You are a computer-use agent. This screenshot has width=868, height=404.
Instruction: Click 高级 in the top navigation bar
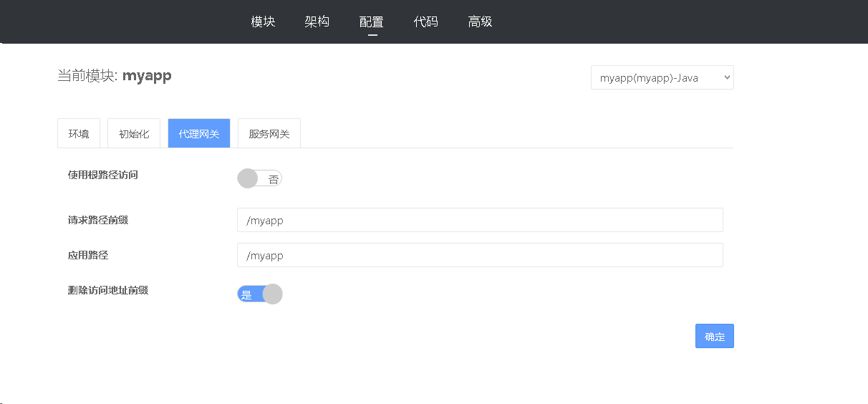[x=480, y=21]
